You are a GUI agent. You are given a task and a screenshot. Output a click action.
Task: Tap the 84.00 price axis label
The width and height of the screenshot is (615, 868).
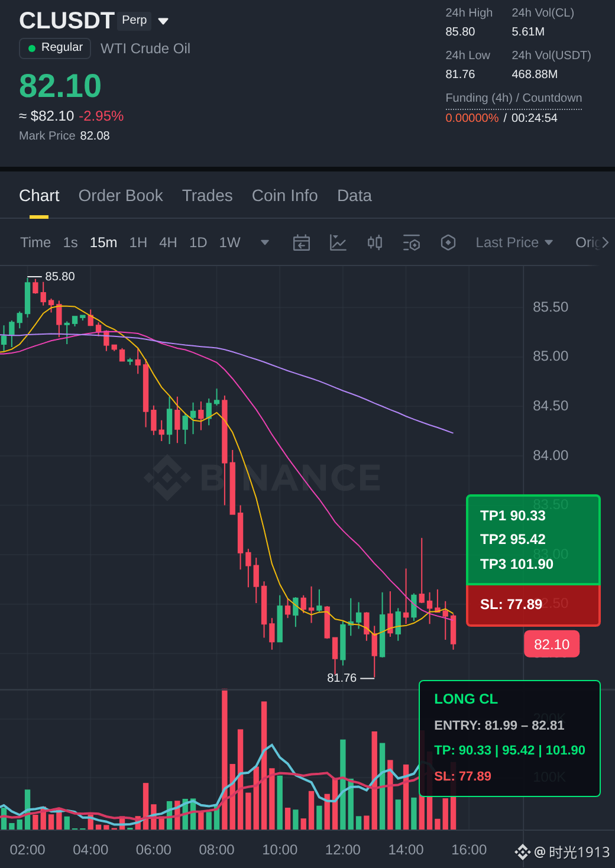[551, 455]
